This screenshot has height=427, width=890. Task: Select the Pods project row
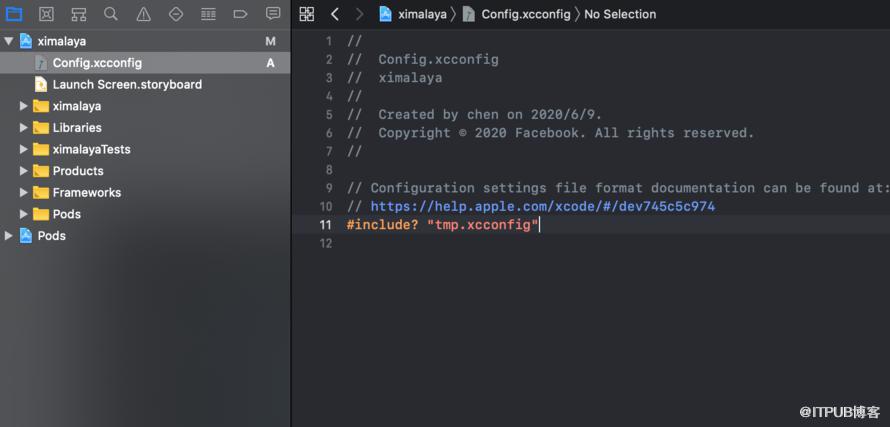(x=145, y=236)
